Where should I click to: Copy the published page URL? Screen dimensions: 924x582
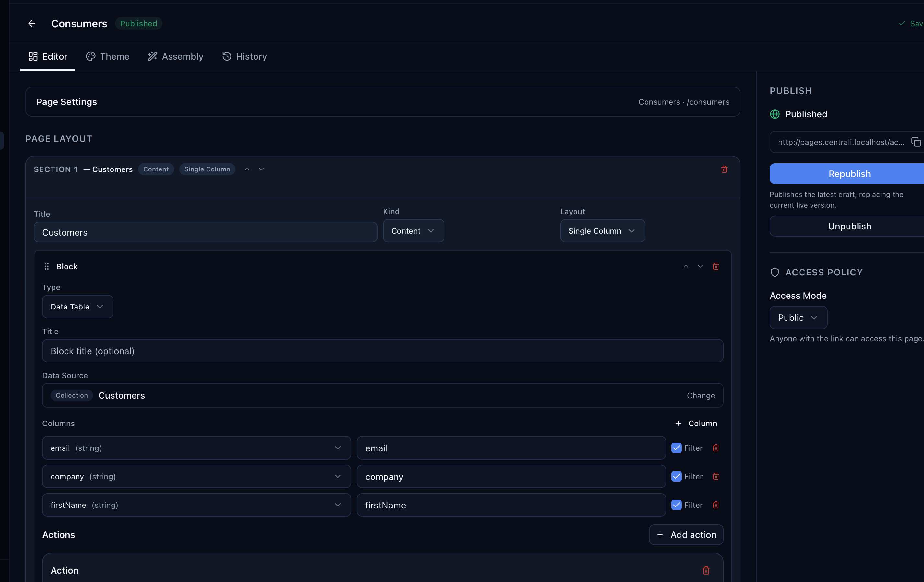916,142
